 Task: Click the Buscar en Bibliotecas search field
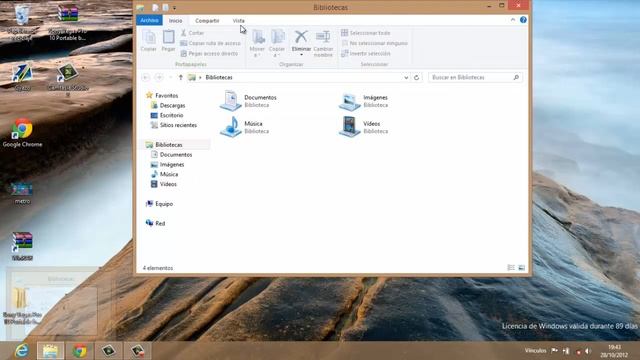point(475,77)
